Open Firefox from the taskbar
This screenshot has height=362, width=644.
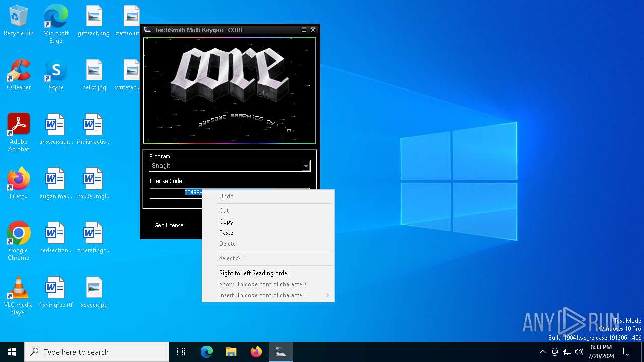(256, 352)
